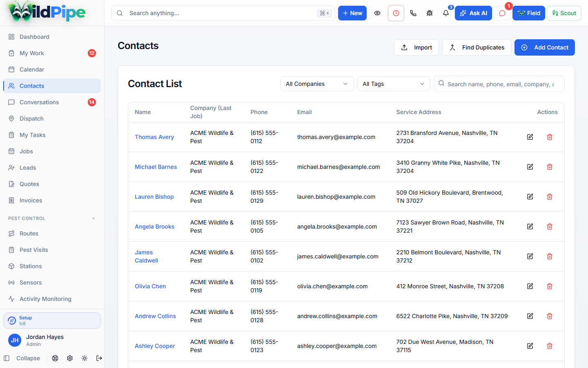Open Quotes in sidebar
The image size is (588, 368).
point(52,184)
